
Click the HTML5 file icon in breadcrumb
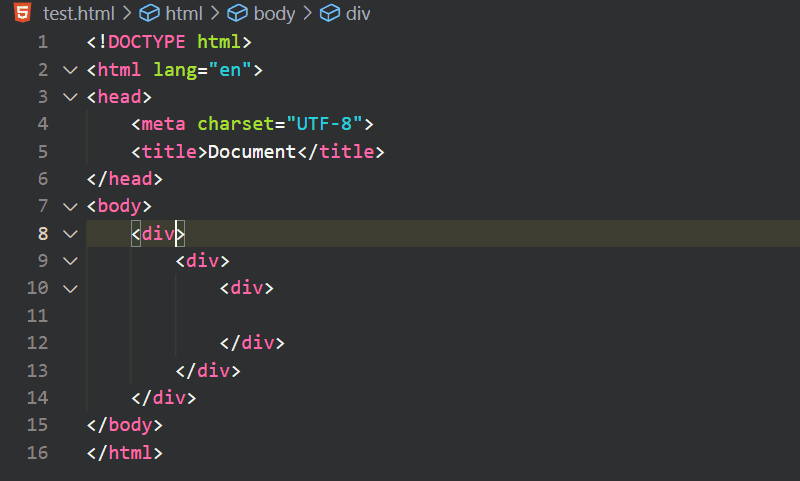point(22,12)
